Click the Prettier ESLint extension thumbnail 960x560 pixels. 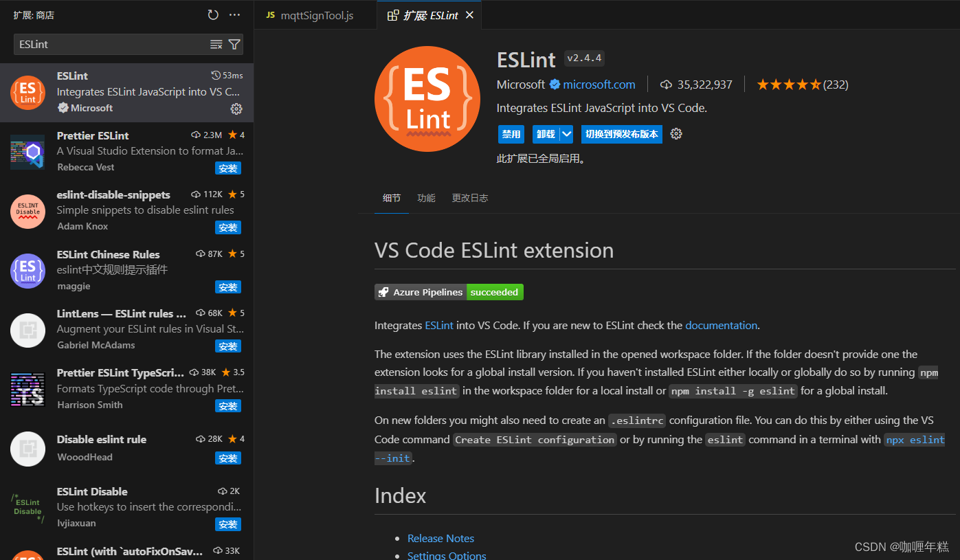27,152
